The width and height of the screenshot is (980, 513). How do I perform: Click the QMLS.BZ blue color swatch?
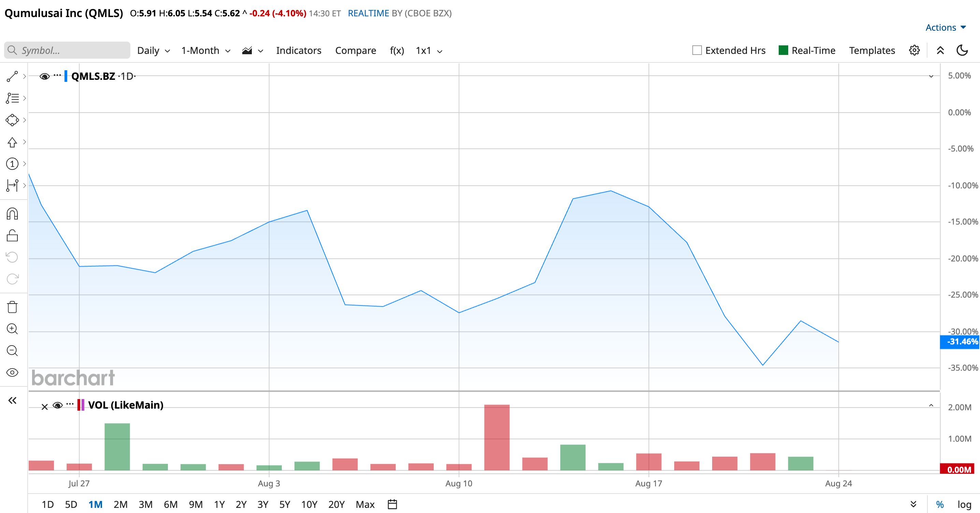coord(66,76)
